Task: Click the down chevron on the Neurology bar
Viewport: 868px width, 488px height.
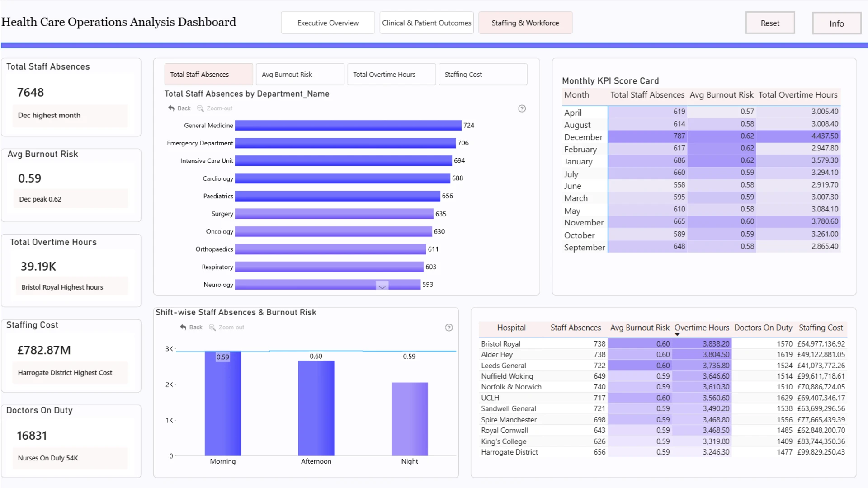Action: 382,286
